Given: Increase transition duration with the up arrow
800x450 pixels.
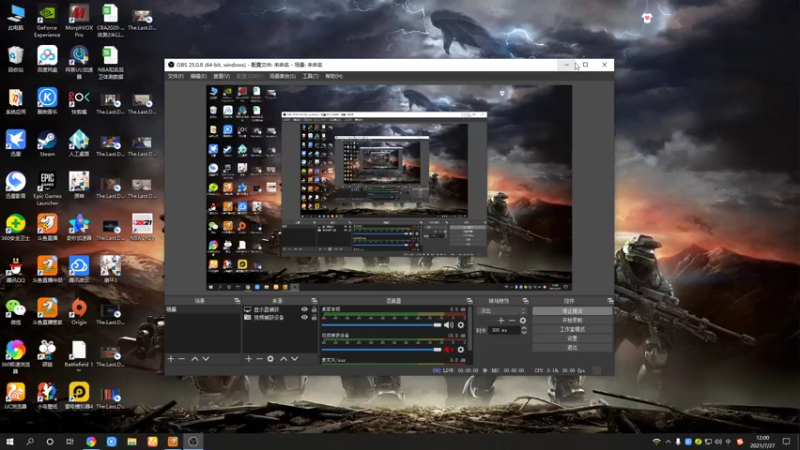Looking at the screenshot, I should [523, 328].
